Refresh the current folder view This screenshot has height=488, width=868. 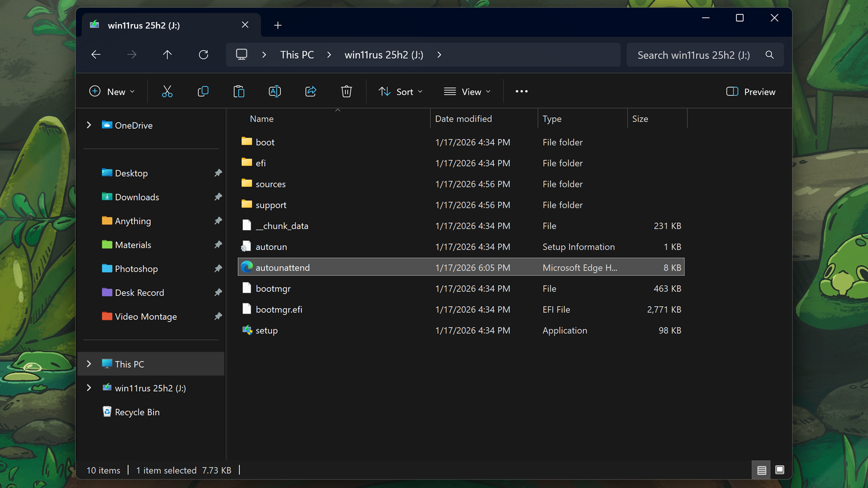(203, 55)
